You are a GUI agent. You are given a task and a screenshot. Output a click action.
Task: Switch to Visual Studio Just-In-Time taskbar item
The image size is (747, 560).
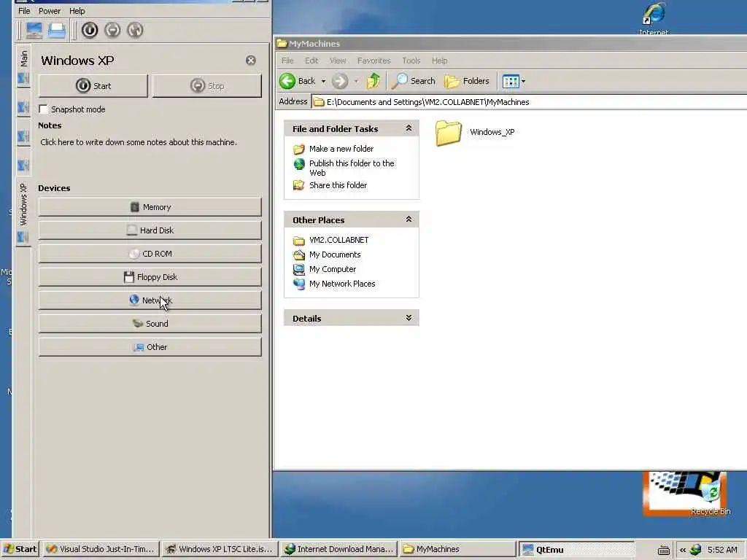point(101,550)
